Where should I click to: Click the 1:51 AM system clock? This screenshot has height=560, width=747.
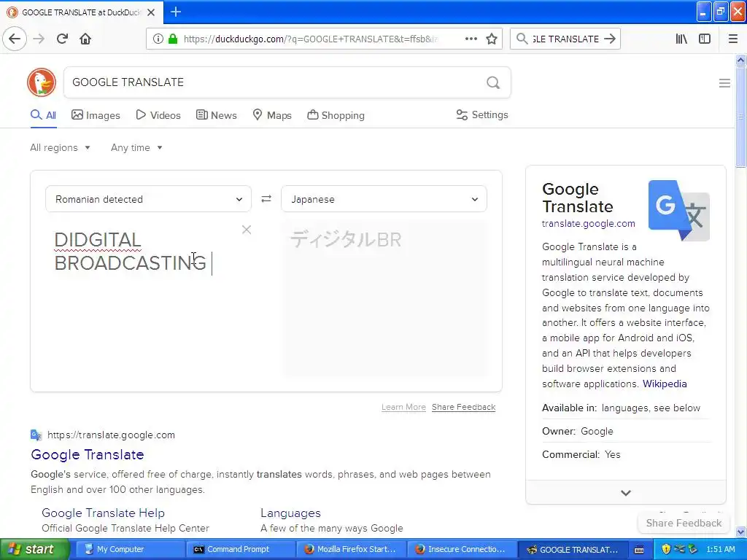click(720, 549)
